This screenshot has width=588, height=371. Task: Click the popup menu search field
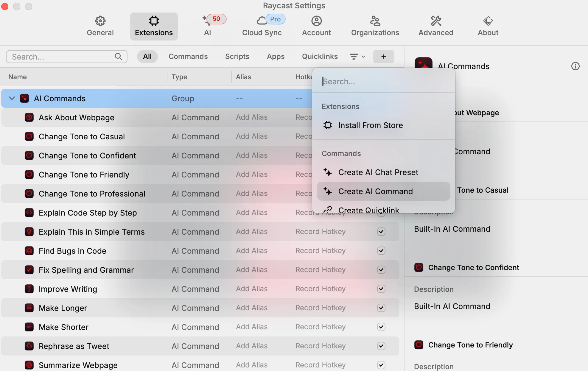click(384, 81)
